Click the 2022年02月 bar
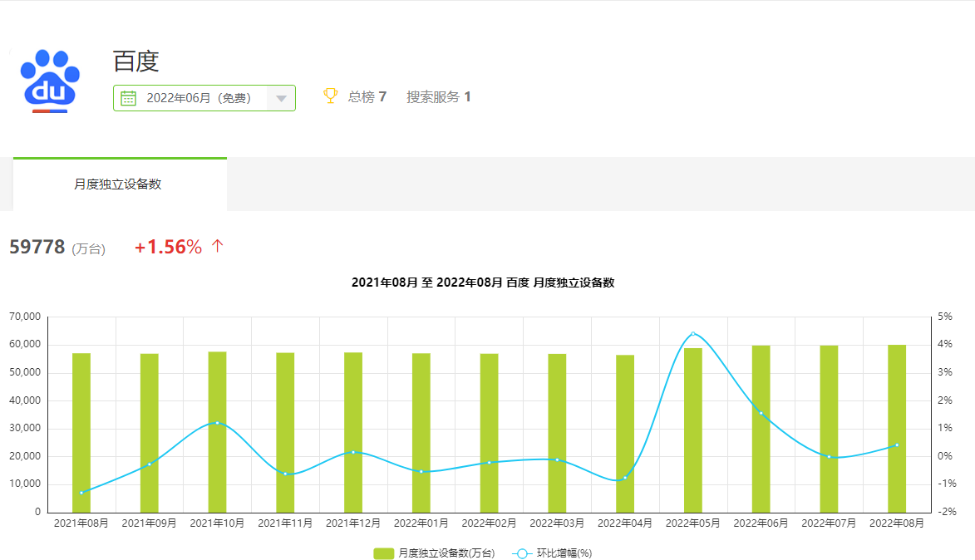 click(x=490, y=433)
